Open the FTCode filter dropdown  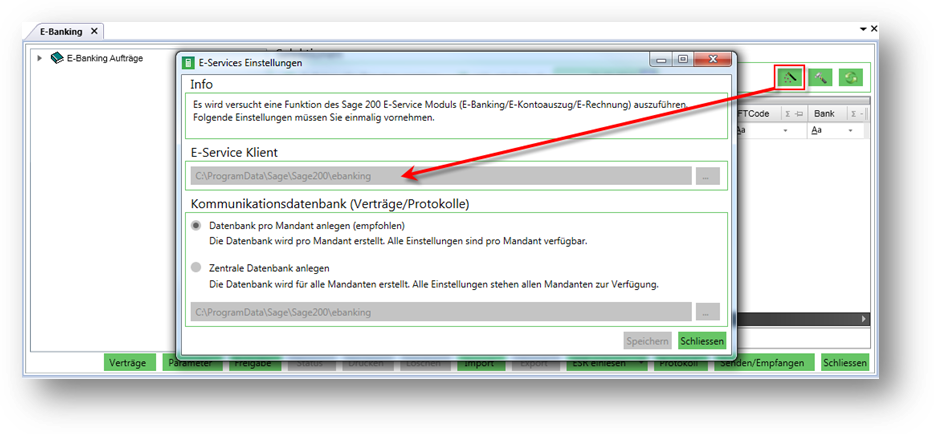click(785, 130)
